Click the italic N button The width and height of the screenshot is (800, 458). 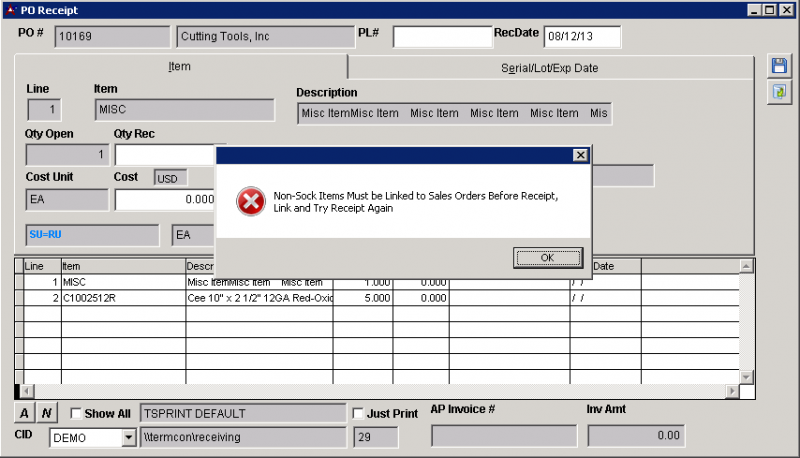click(x=47, y=413)
